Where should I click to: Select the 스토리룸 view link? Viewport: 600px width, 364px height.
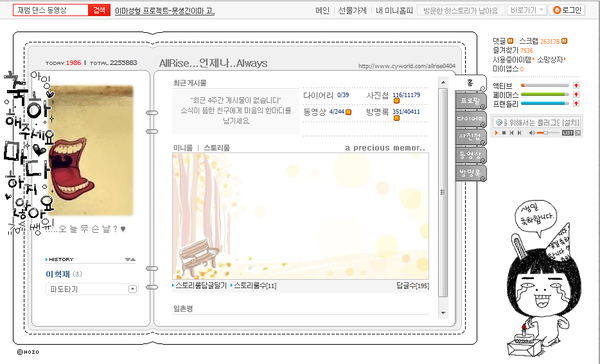tap(217, 148)
